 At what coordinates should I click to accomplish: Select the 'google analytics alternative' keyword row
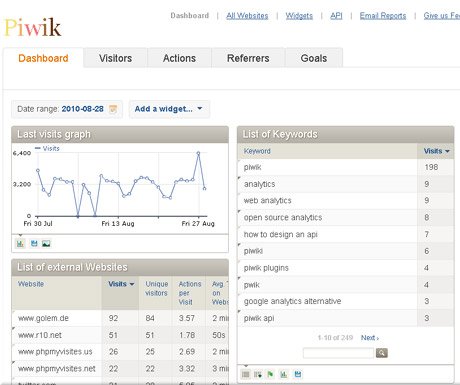345,301
